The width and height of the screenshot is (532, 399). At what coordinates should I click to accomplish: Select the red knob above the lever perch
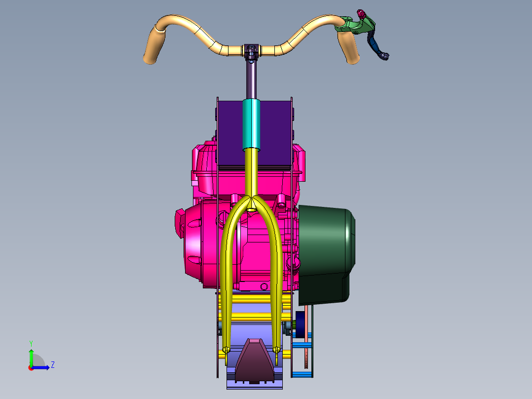point(361,14)
